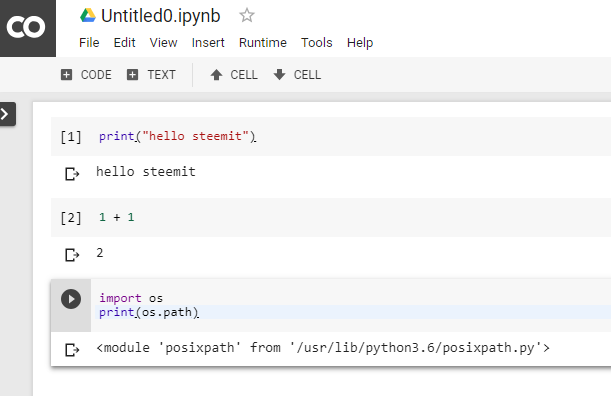
Task: Expand the left sidebar panel arrow
Action: [6, 114]
